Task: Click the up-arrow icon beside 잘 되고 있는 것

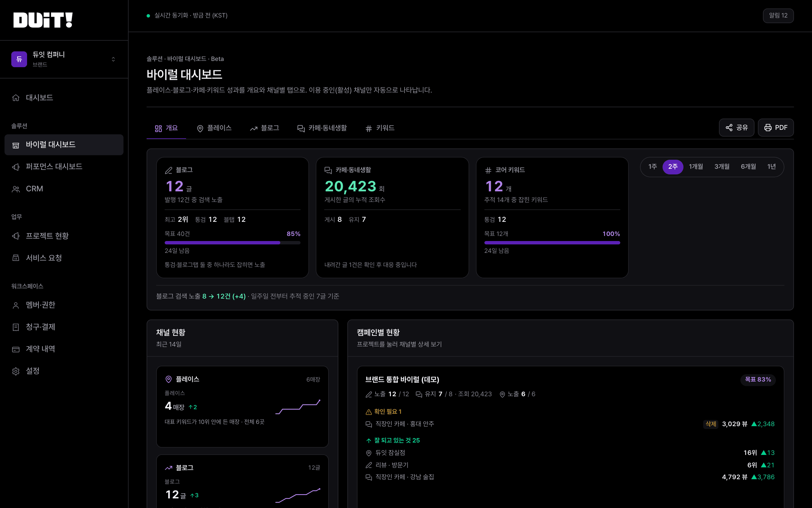Action: tap(369, 441)
